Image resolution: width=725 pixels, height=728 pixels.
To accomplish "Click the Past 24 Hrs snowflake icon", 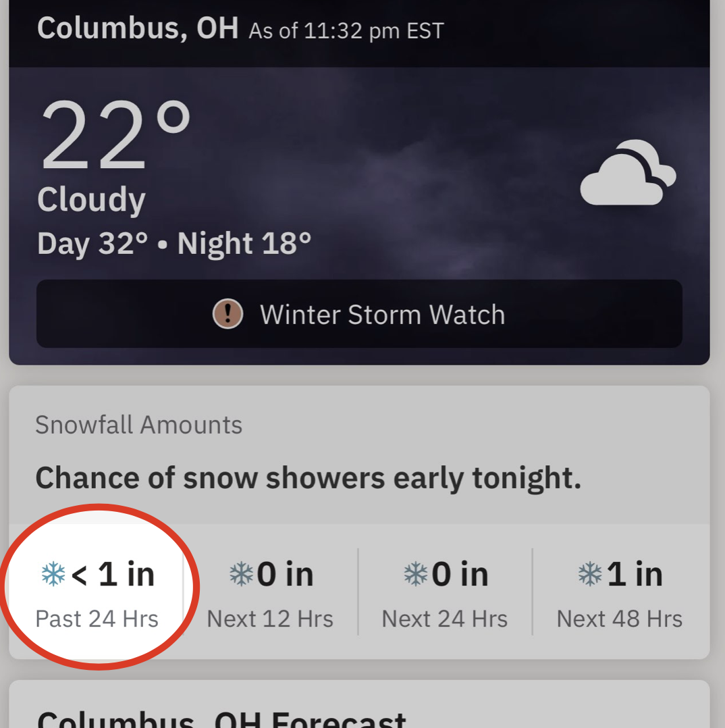I will pyautogui.click(x=53, y=575).
